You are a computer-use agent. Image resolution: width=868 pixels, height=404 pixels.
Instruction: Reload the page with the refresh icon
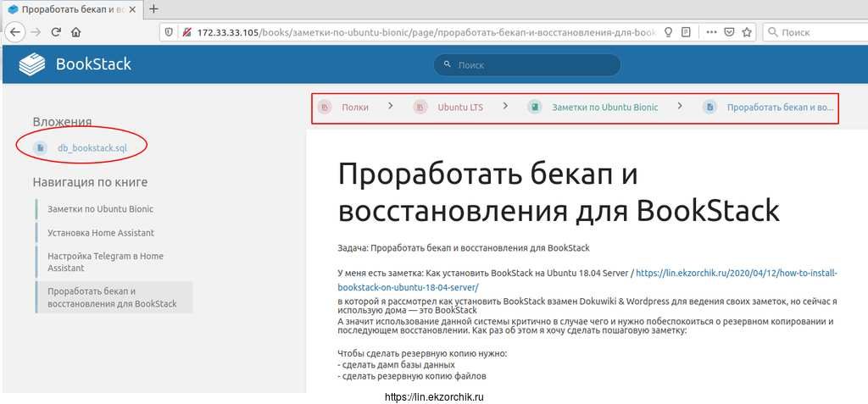[x=56, y=32]
